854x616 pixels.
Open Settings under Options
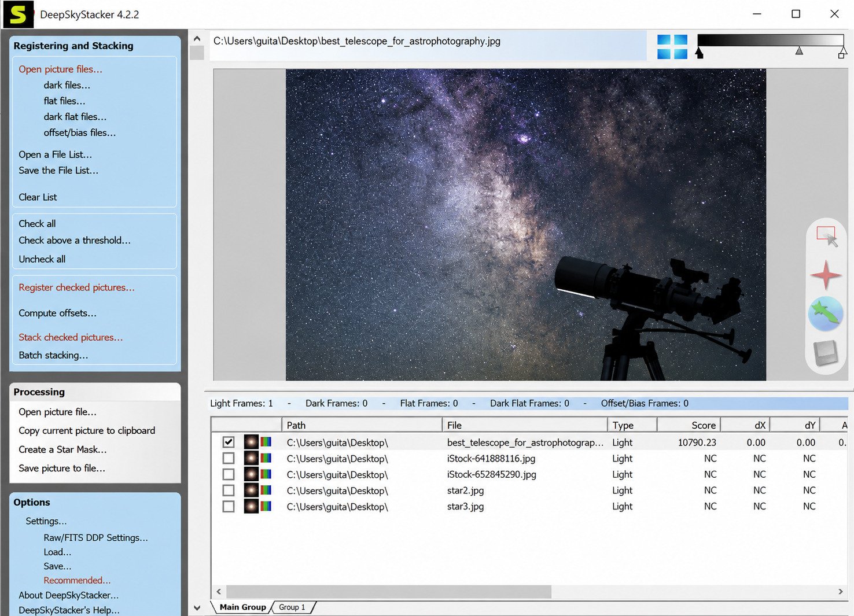pos(46,521)
